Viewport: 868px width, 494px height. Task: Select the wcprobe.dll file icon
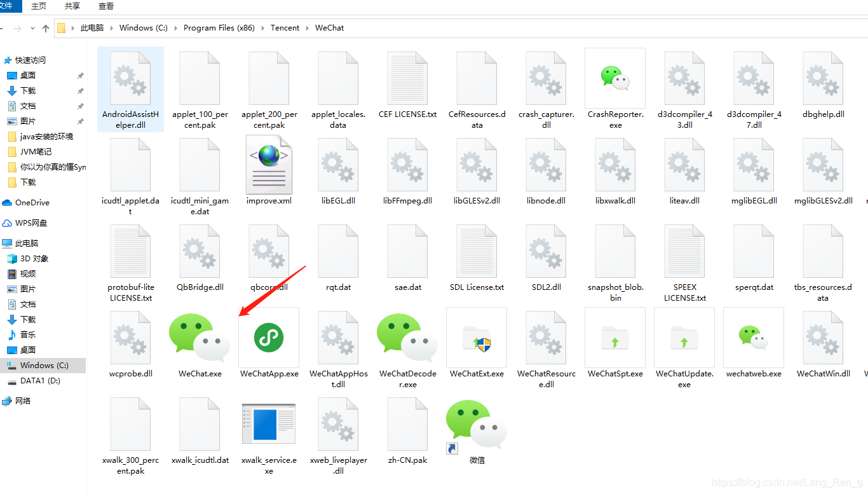point(130,338)
